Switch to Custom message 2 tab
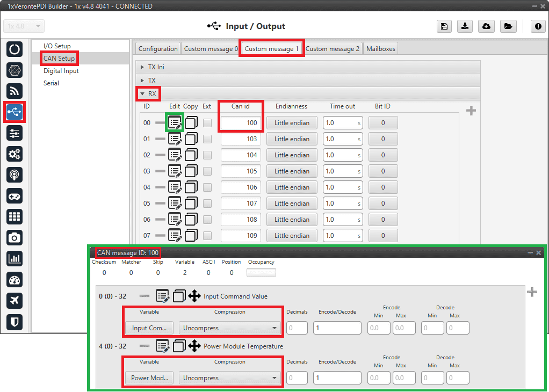Screen dimensions: 549x392 click(333, 49)
